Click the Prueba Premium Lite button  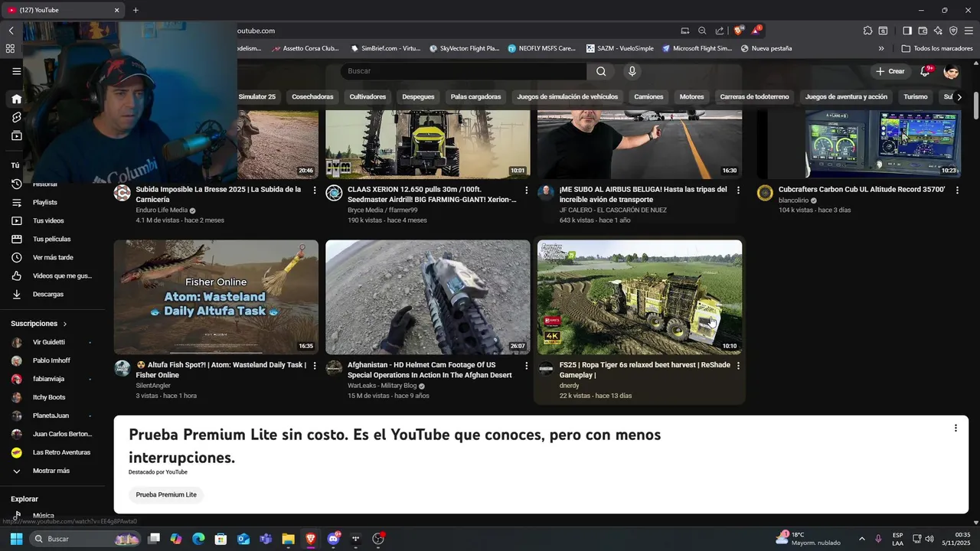click(166, 495)
